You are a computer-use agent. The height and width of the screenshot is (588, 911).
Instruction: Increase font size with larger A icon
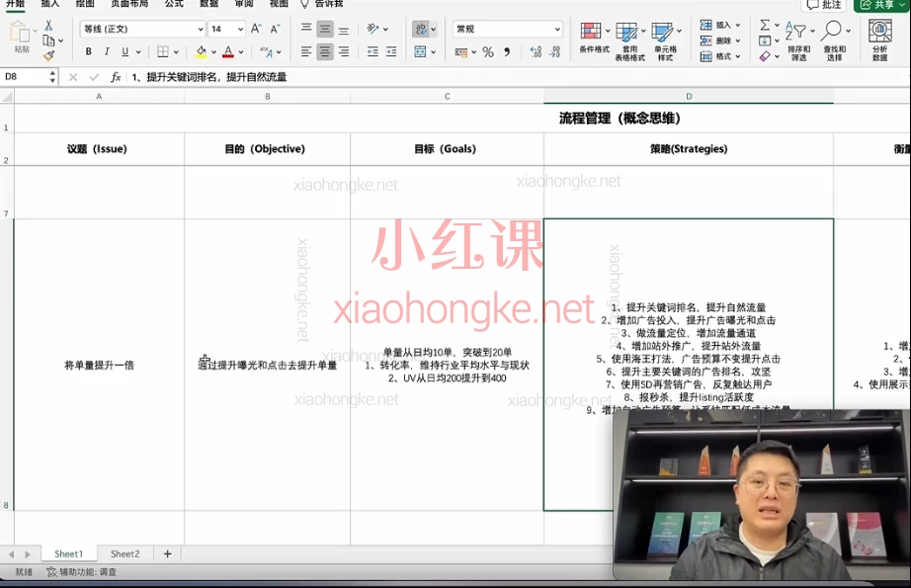256,29
